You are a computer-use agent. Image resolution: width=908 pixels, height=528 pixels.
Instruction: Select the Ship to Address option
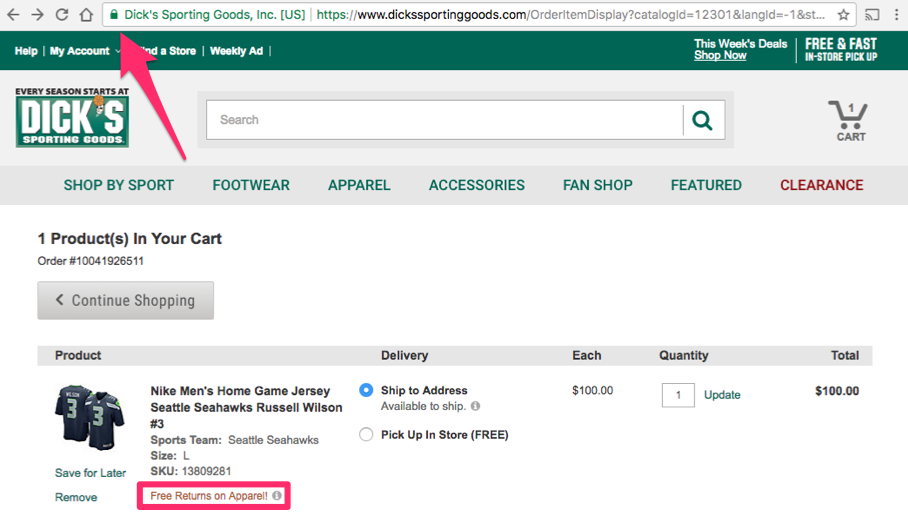click(366, 390)
